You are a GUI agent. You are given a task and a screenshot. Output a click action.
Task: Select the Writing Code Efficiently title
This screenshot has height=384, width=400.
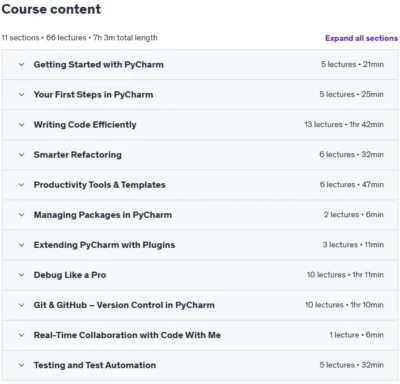click(85, 125)
